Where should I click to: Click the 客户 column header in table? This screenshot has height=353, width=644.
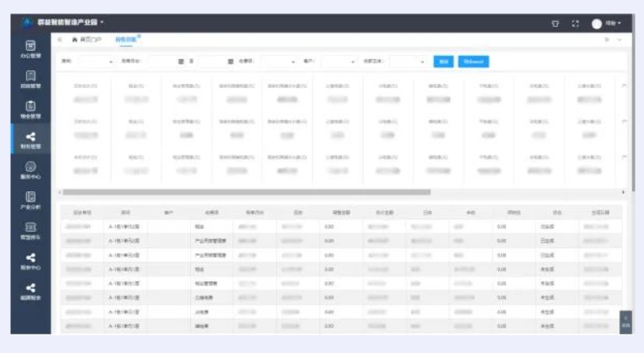coord(168,212)
